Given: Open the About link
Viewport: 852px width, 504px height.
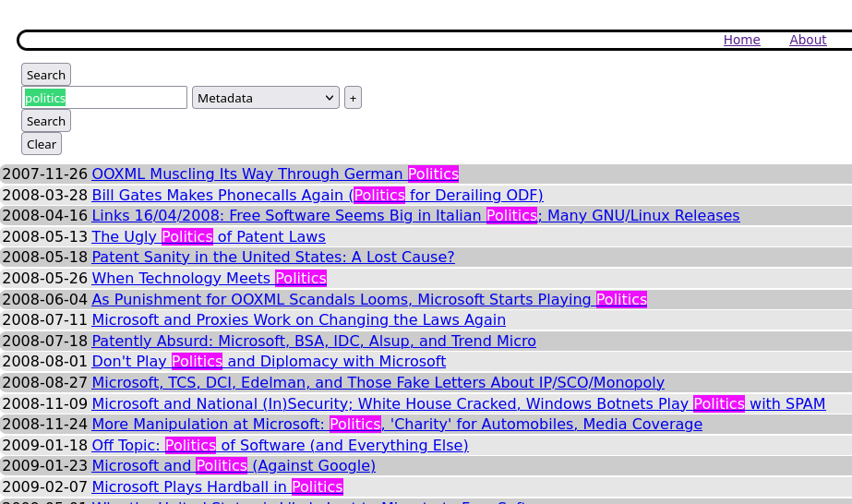Looking at the screenshot, I should [x=808, y=41].
